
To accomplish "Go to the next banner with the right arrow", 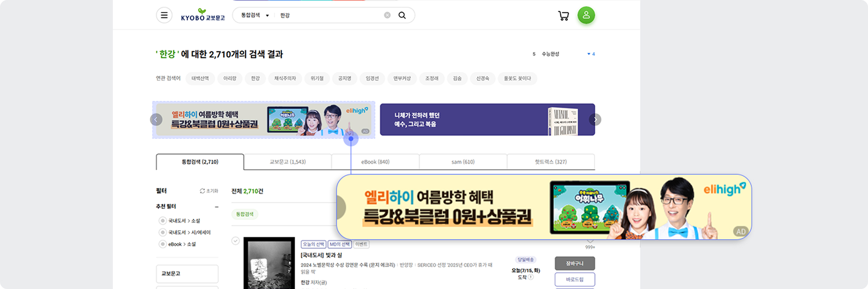I will [595, 120].
